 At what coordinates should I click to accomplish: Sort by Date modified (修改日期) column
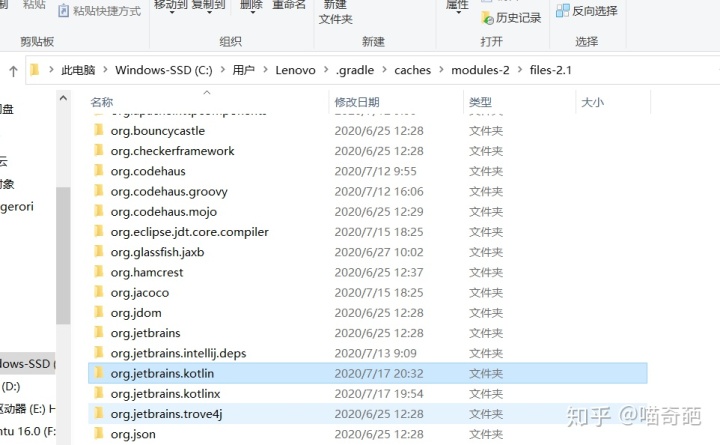pos(357,102)
